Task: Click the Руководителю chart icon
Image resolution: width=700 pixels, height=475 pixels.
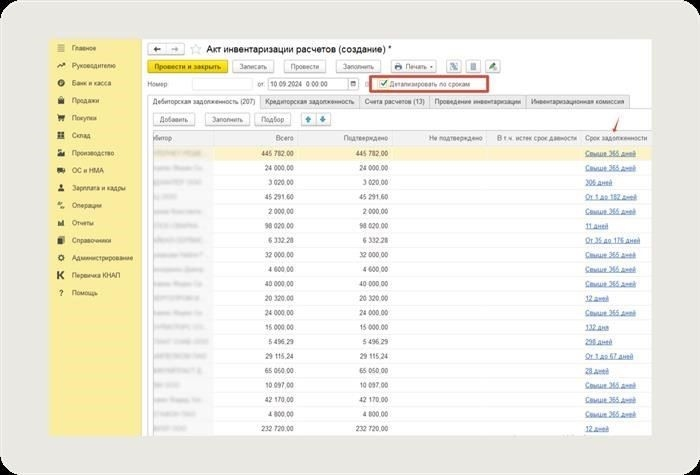Action: click(61, 66)
